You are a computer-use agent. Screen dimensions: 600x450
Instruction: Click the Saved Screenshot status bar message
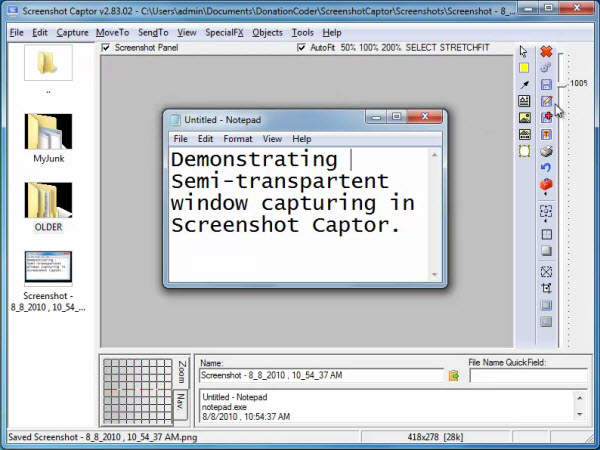pos(103,437)
